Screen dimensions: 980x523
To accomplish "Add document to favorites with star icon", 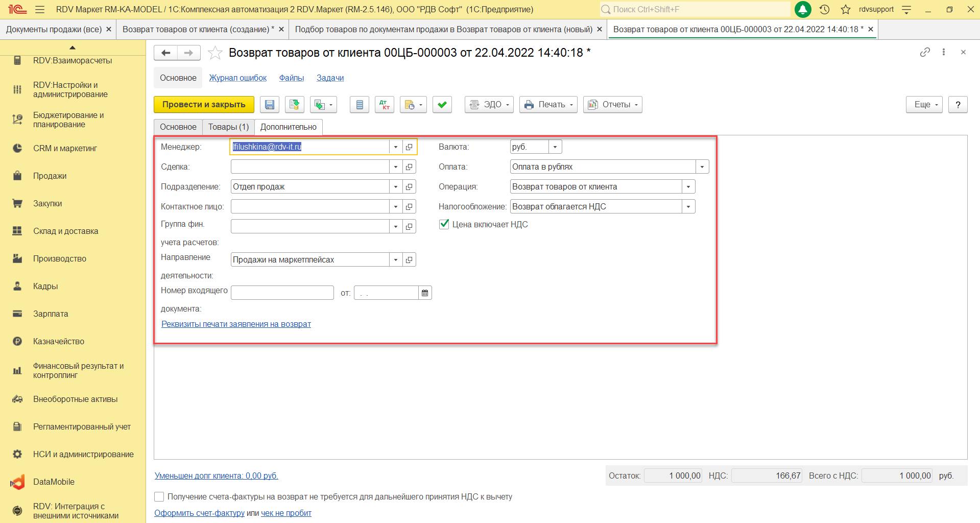I will click(x=216, y=53).
